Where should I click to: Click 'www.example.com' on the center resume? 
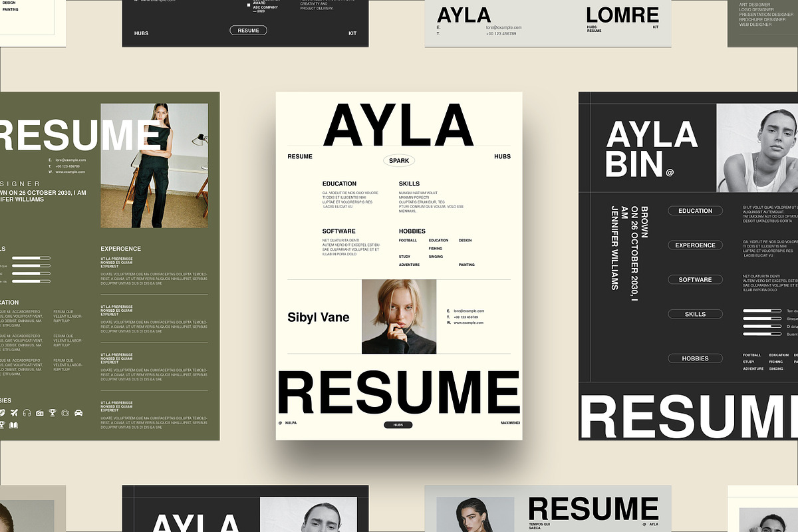point(469,323)
